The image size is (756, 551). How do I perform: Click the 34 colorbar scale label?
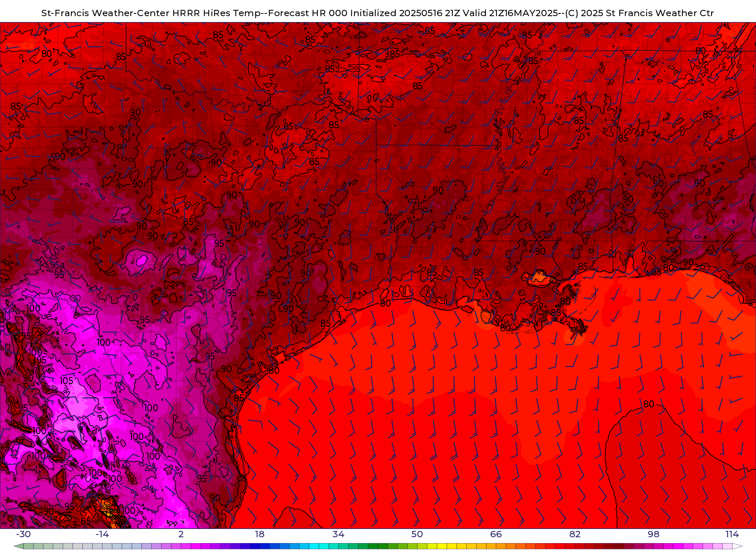[x=338, y=534]
